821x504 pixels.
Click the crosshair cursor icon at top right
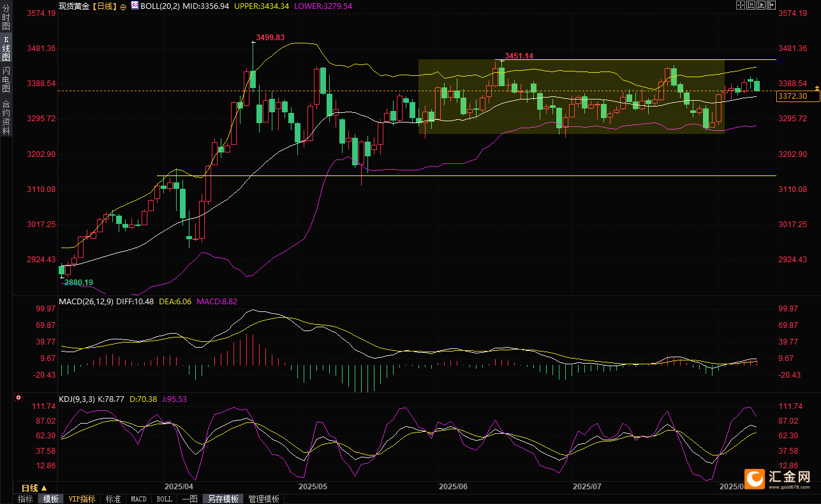click(740, 5)
